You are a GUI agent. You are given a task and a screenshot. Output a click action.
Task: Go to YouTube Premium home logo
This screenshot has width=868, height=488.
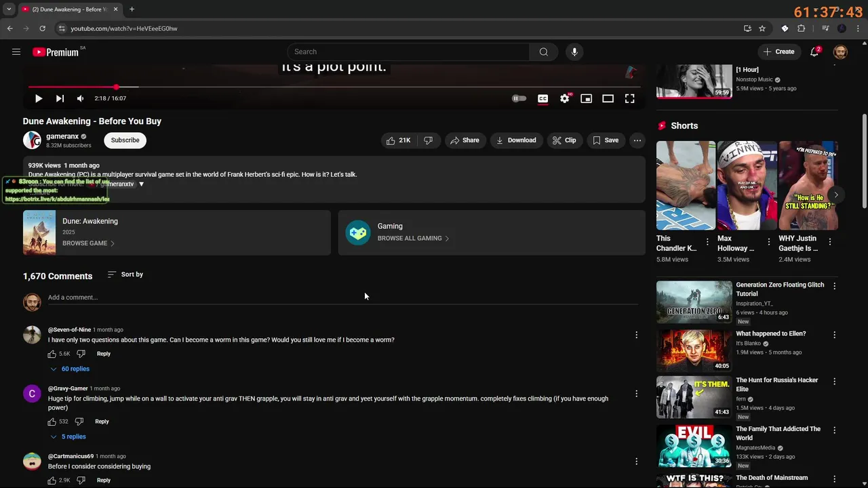coord(56,52)
